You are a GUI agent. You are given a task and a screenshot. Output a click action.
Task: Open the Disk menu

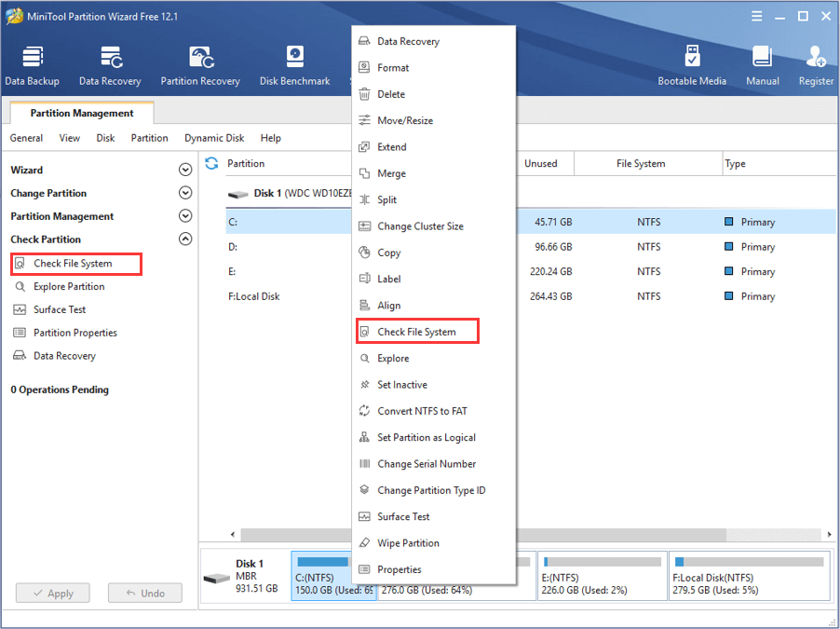point(105,138)
